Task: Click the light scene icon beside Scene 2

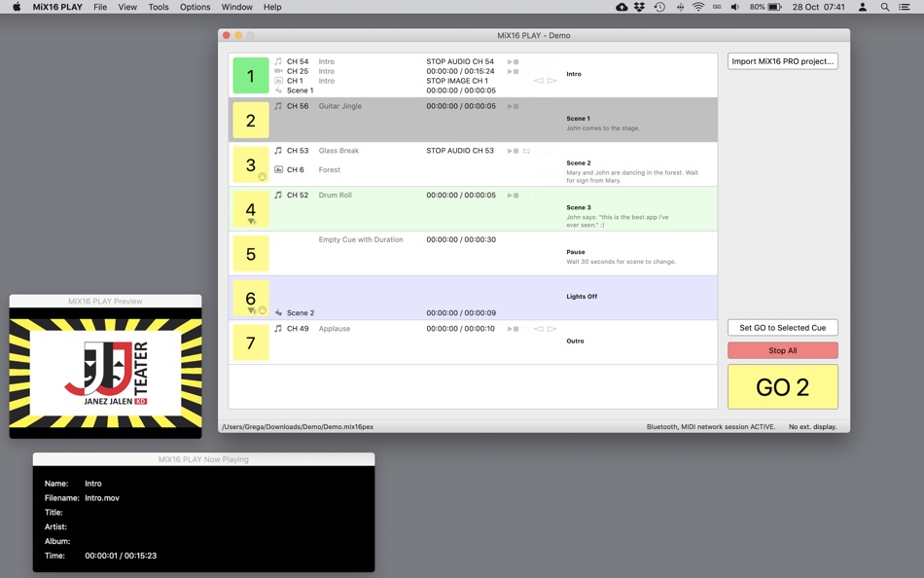Action: point(278,312)
